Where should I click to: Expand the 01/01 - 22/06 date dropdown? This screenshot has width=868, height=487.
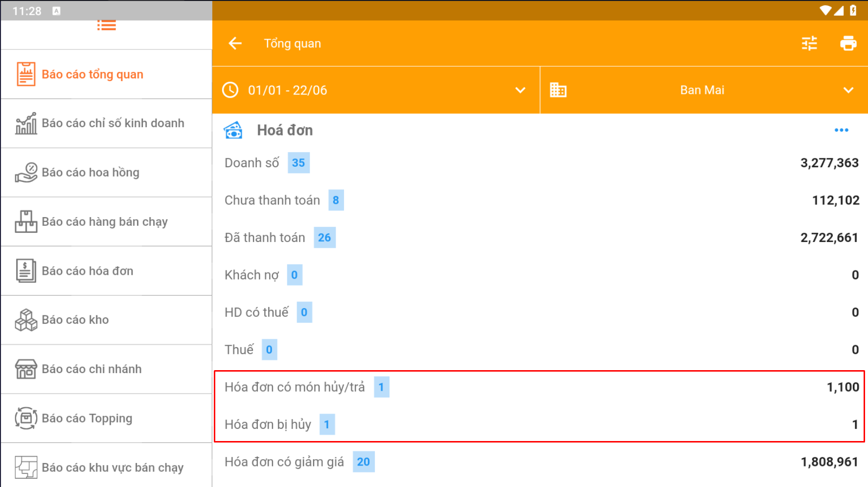(x=520, y=90)
